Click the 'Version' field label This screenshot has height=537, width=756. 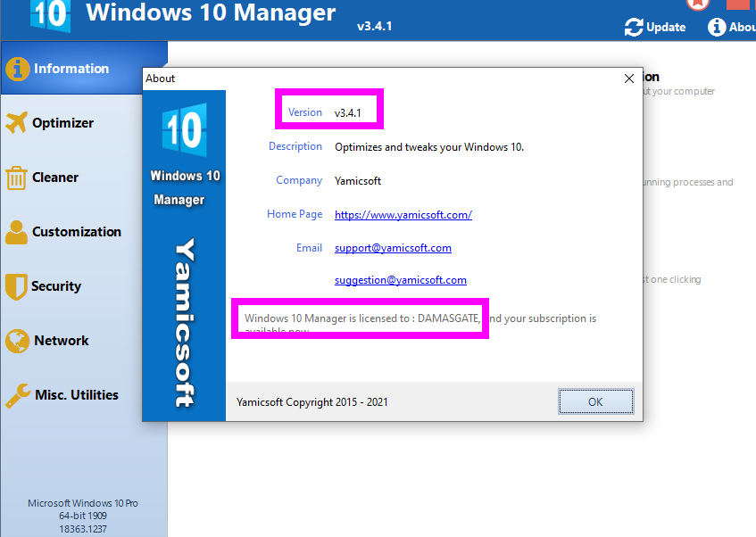tap(304, 112)
